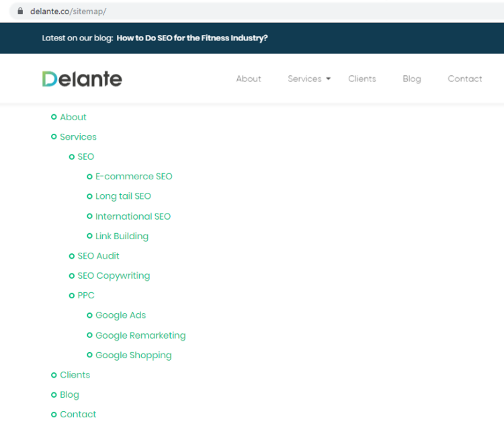
Task: Click the Delante logo
Action: pos(82,79)
